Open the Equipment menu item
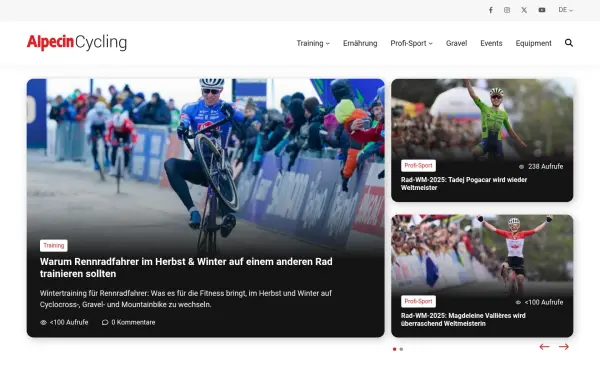The image size is (600, 375). [x=533, y=43]
